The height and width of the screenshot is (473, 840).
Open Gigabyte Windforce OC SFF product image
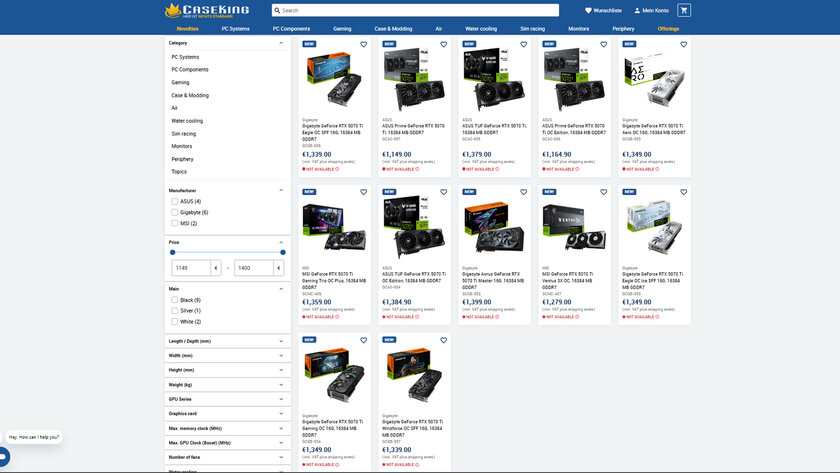414,375
